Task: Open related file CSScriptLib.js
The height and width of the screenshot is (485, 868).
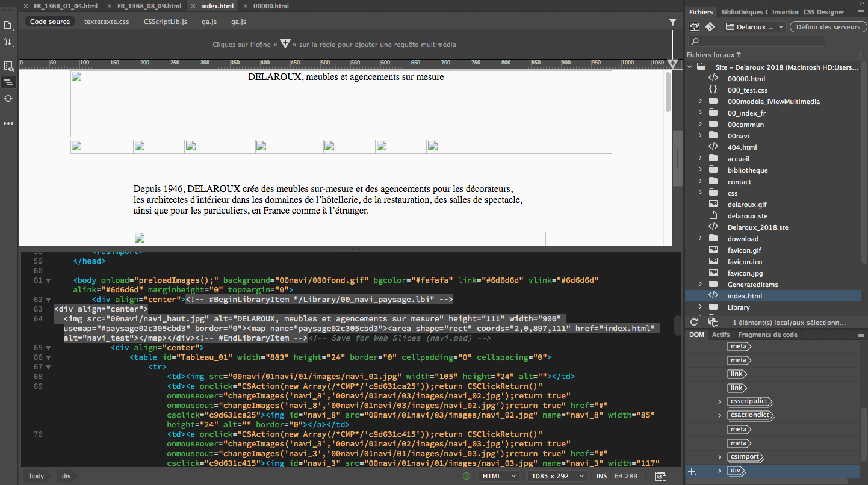Action: pos(166,22)
